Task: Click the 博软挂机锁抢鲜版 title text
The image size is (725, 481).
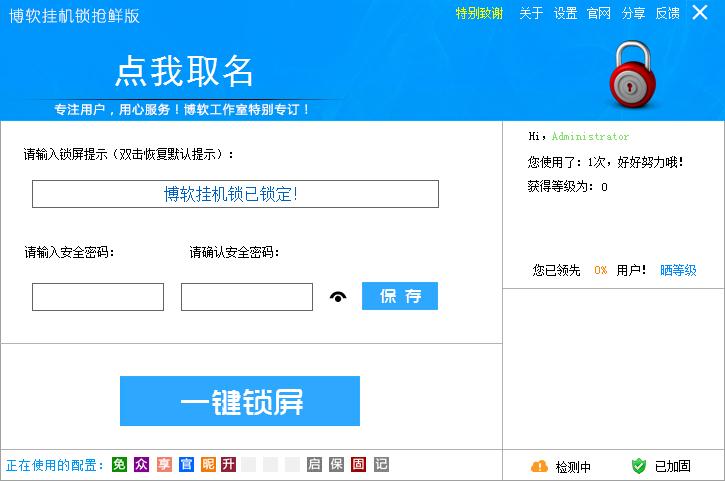Action: tap(74, 16)
